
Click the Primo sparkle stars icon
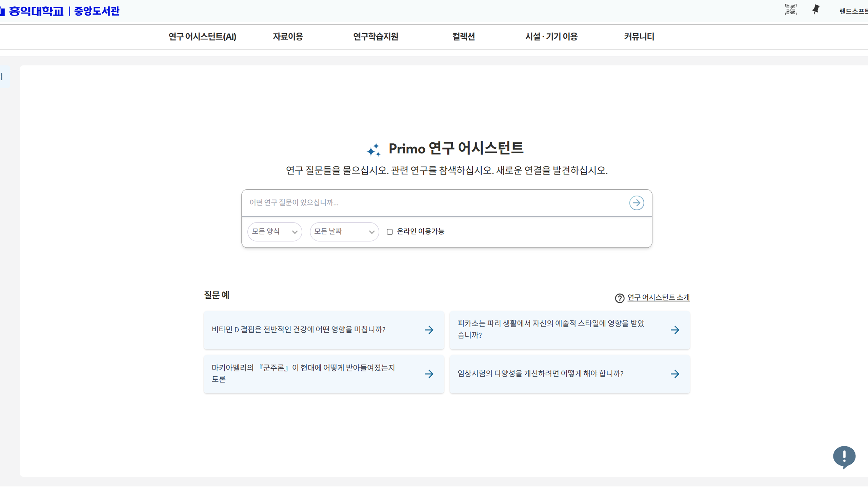374,150
